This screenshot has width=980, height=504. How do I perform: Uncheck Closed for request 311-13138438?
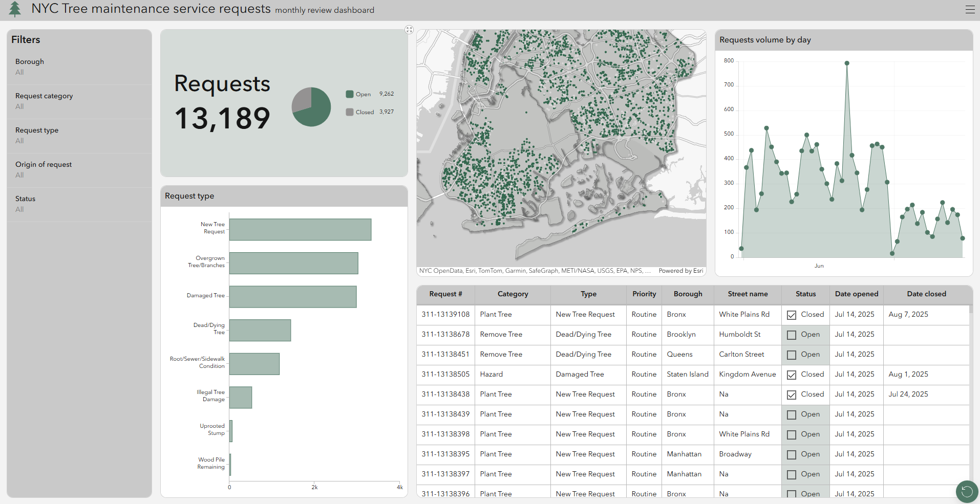click(791, 395)
